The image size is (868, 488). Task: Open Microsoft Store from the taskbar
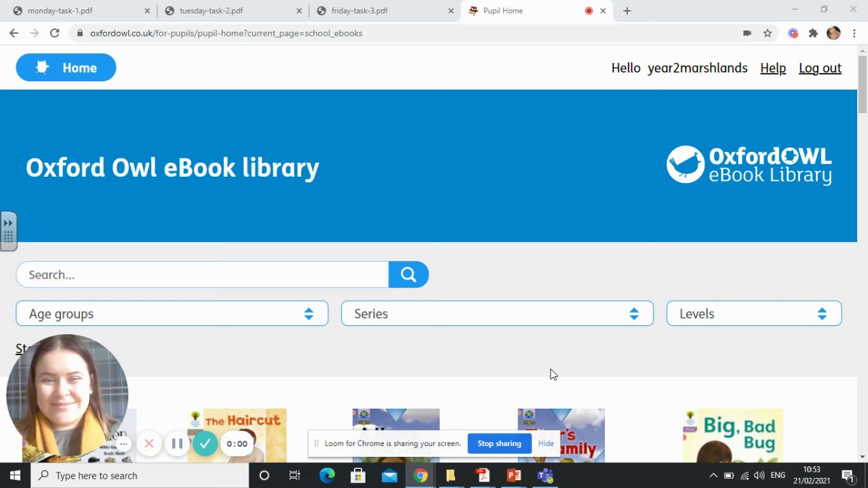[358, 476]
